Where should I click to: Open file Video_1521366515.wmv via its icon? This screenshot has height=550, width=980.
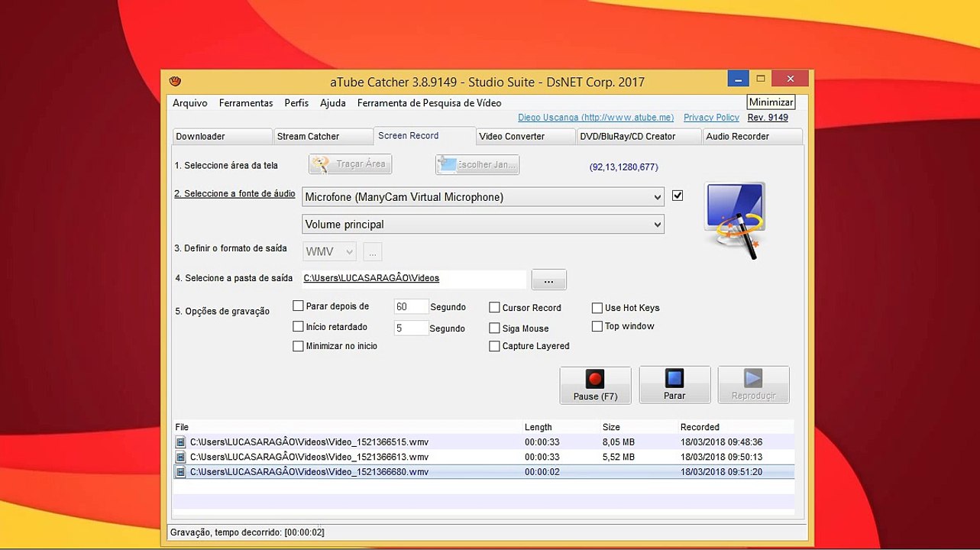(180, 442)
